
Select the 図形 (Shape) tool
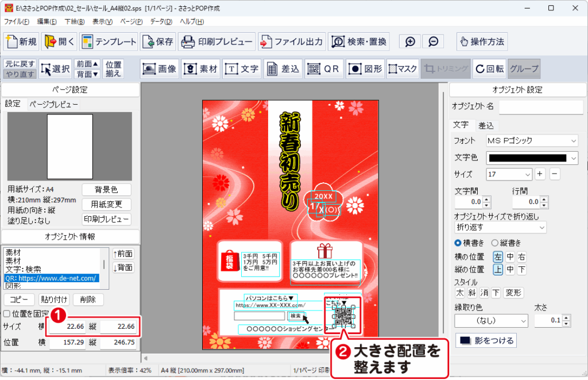[x=365, y=69]
